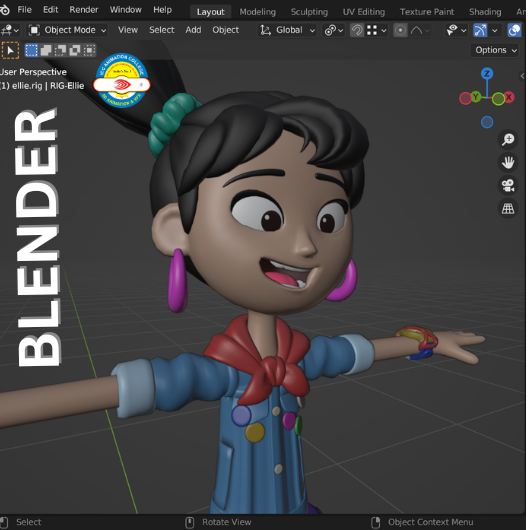The image size is (530, 530).
Task: Select the pan view hand icon
Action: (508, 162)
